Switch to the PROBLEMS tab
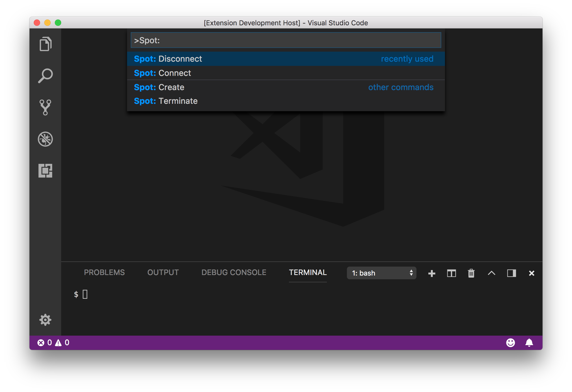 (x=104, y=273)
